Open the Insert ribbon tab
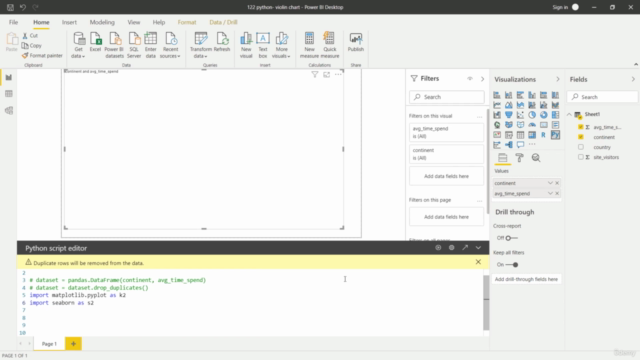Viewport: 640px width, 360px height. [69, 22]
